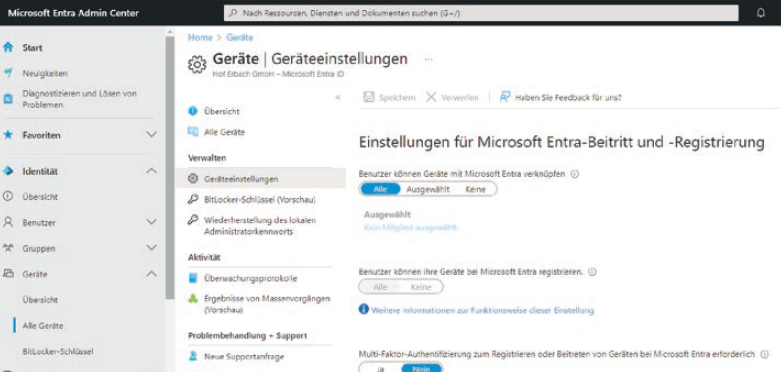The height and width of the screenshot is (372, 781).
Task: Click the BitLocker-Schlüssel key icon
Action: [193, 200]
